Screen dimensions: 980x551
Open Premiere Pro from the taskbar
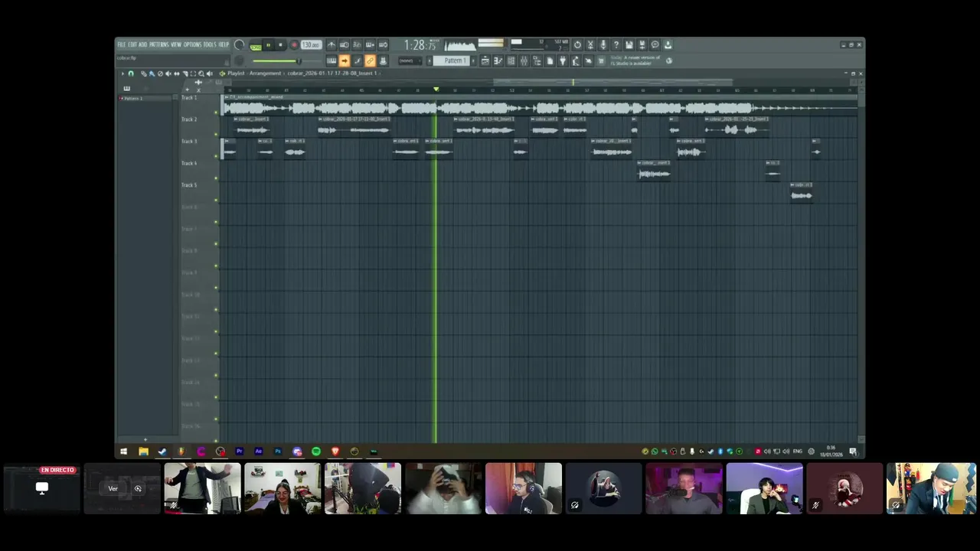(x=240, y=452)
